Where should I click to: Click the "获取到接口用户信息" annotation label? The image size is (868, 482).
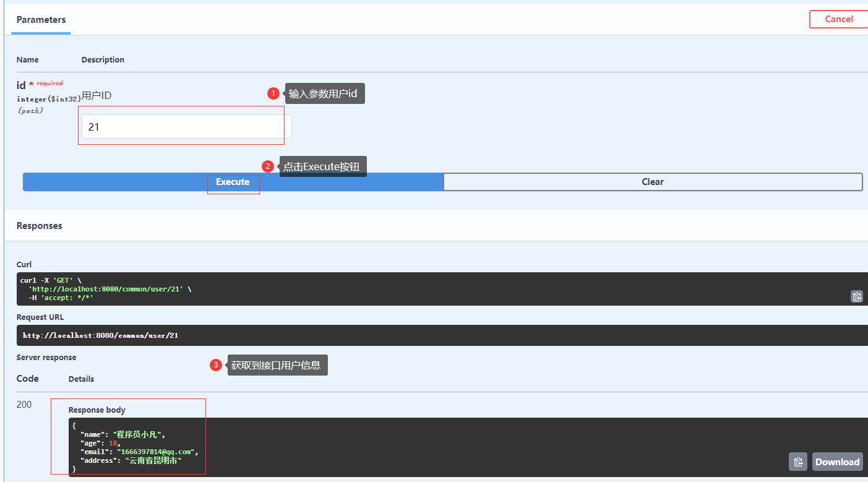coord(277,365)
